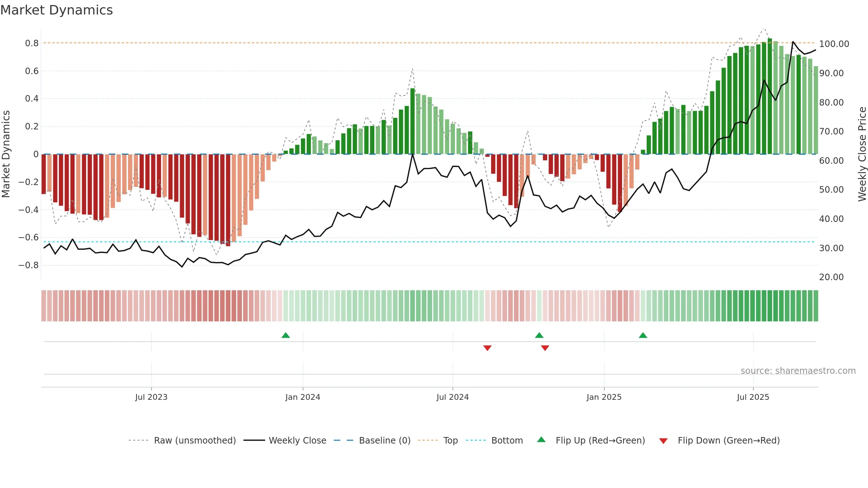868x488 pixels.
Task: Toggle the Flip Up (Red→Green) legend entry
Action: tap(591, 440)
